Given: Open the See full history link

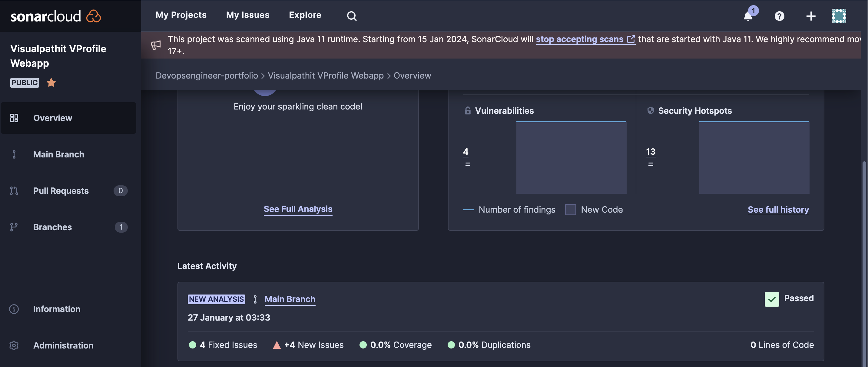Looking at the screenshot, I should click(778, 210).
